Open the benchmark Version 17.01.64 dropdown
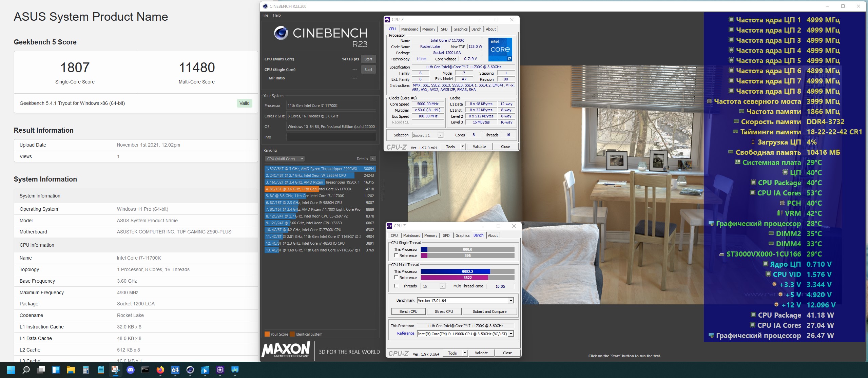Viewport: 868px width, 378px height. coord(510,301)
